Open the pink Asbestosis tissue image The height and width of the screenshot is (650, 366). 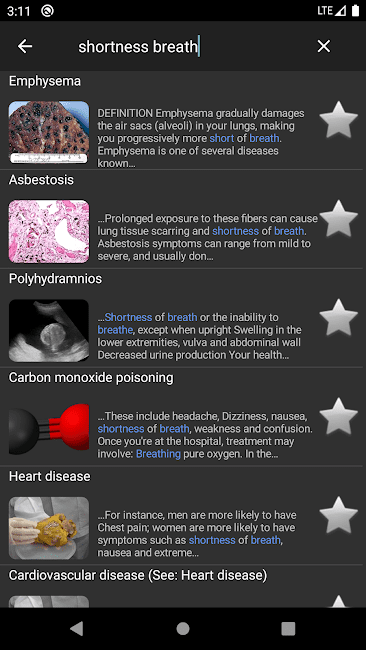click(49, 231)
